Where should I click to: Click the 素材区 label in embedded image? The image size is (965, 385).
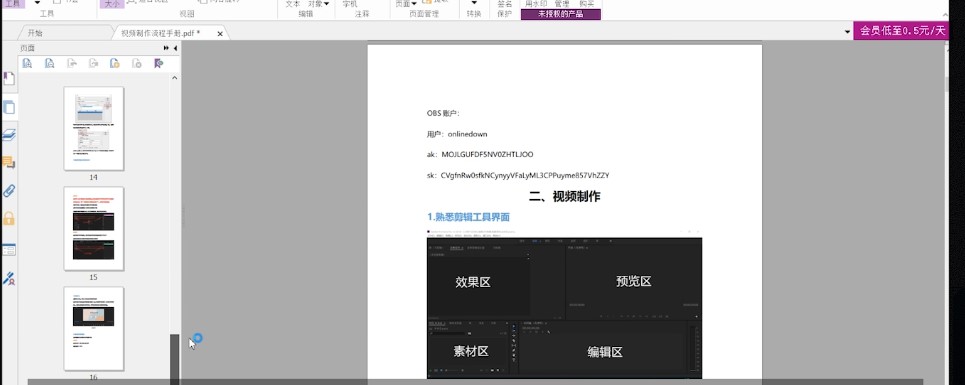coord(471,351)
